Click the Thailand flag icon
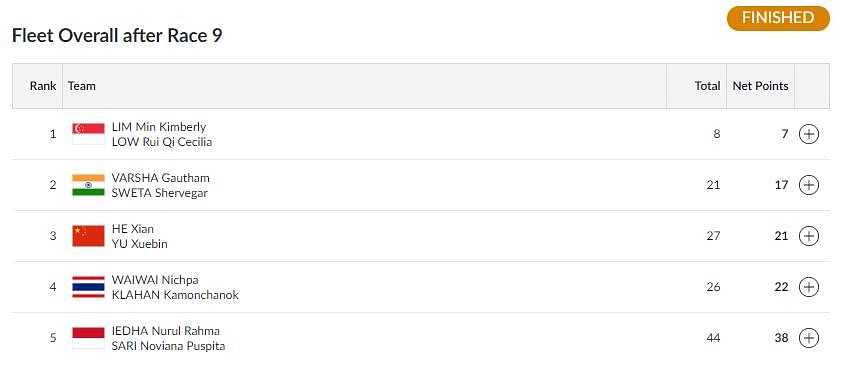 point(88,287)
